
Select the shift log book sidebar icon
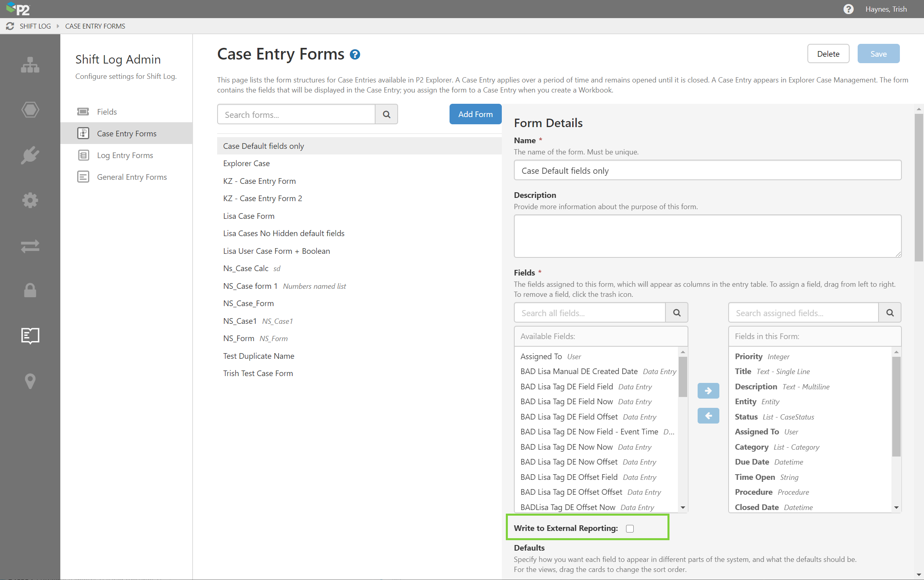[30, 335]
